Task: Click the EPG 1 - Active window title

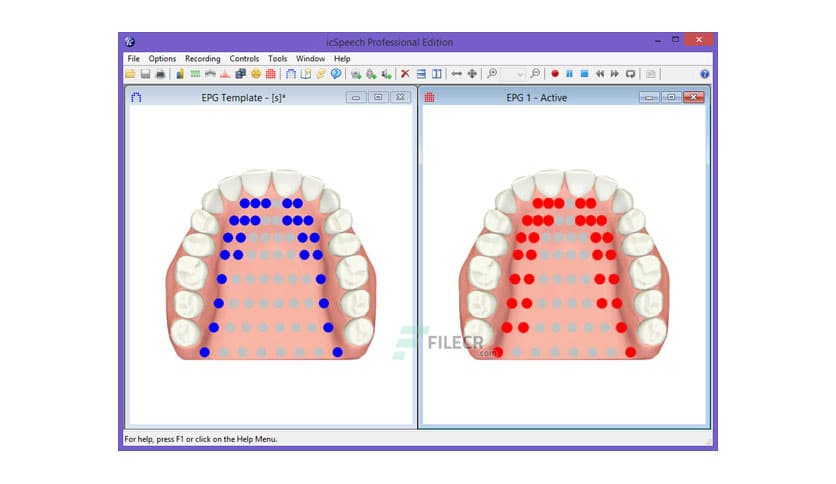Action: (x=536, y=98)
